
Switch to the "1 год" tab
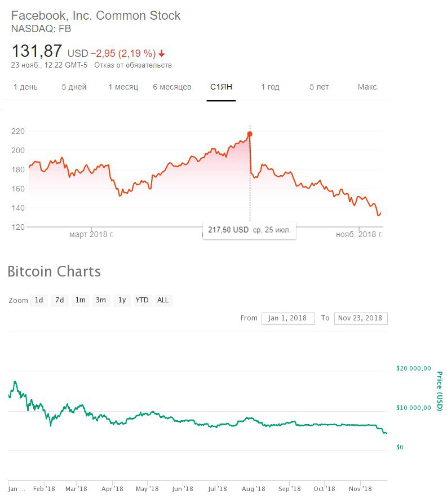(x=270, y=87)
